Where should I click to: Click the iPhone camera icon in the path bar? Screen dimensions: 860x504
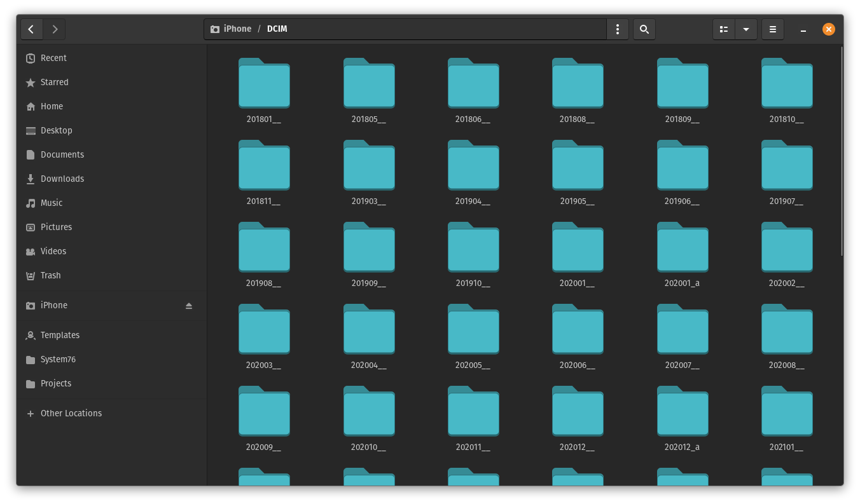tap(215, 29)
